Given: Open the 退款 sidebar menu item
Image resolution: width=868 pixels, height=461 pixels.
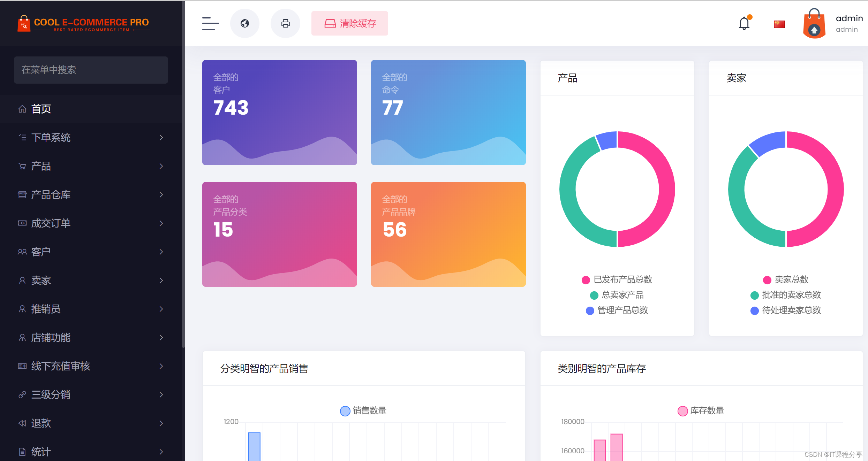Looking at the screenshot, I should click(41, 423).
